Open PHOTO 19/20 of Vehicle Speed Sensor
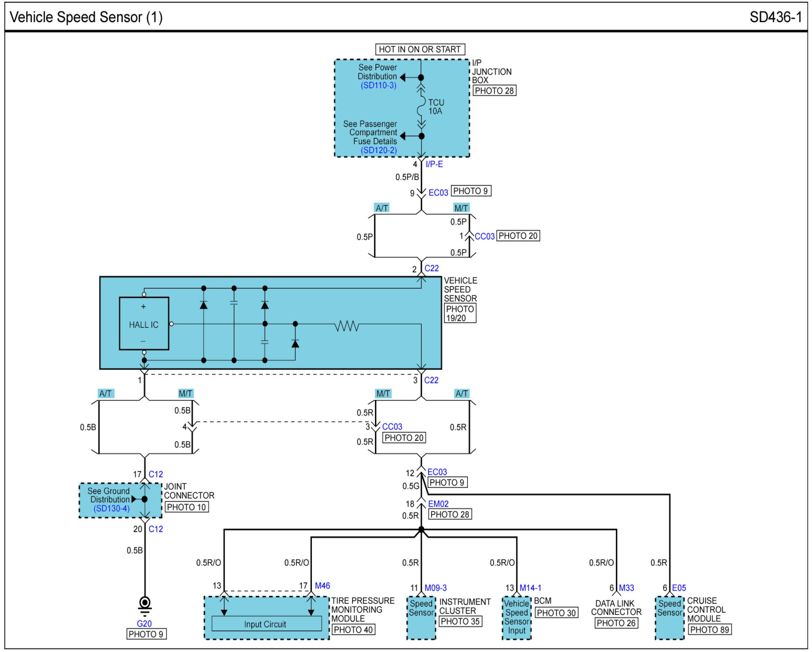 (460, 313)
